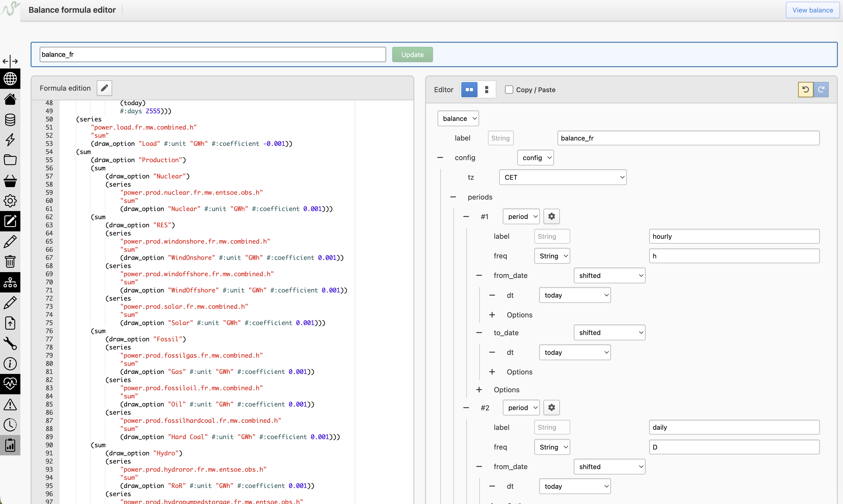Click the gear icon next to period #1

[x=551, y=216]
